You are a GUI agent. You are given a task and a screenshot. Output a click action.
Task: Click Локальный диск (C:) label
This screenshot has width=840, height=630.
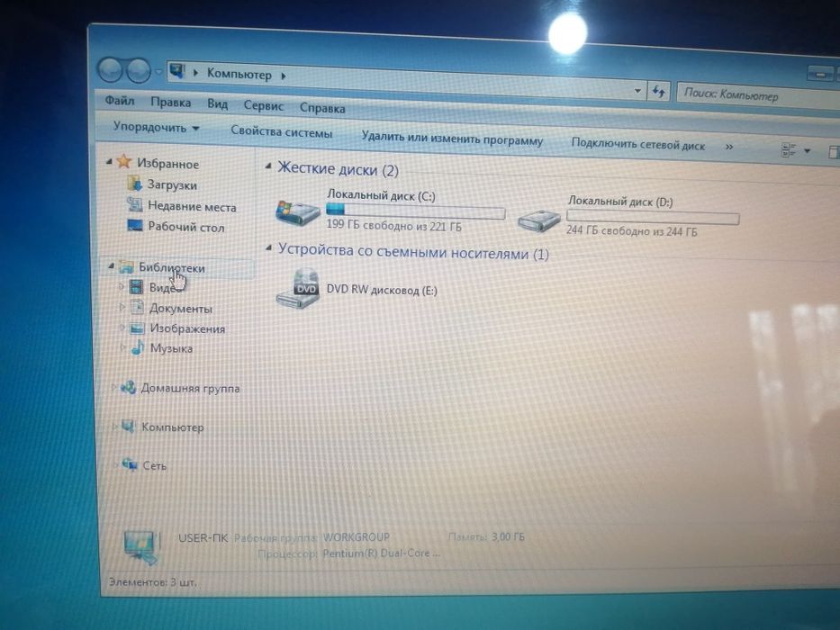point(381,195)
